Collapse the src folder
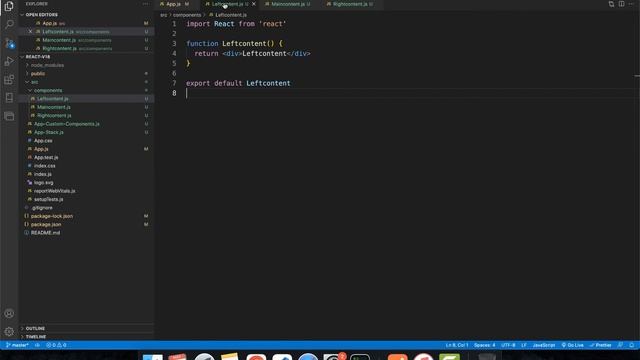640x360 pixels. click(x=35, y=82)
